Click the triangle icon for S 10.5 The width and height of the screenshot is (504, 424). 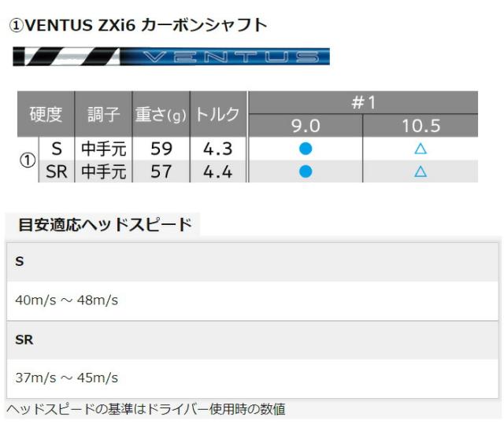click(420, 149)
